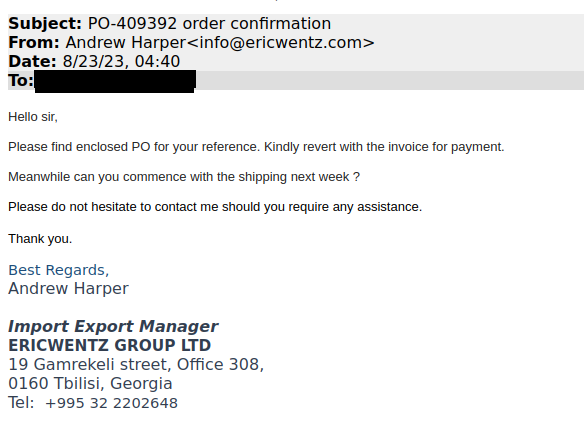Click the 19 Gamrekeli street address line
This screenshot has height=433, width=584.
[136, 364]
